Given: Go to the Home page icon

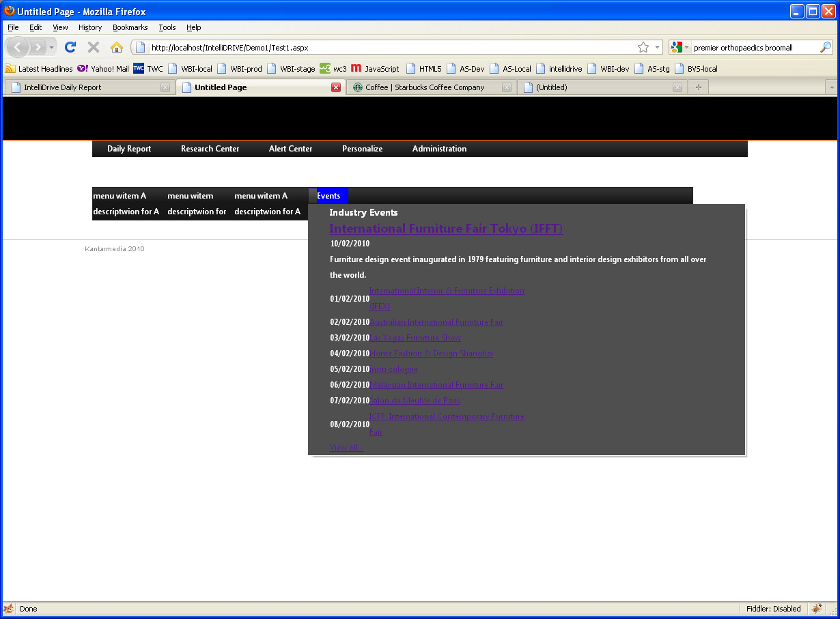Looking at the screenshot, I should coord(117,47).
